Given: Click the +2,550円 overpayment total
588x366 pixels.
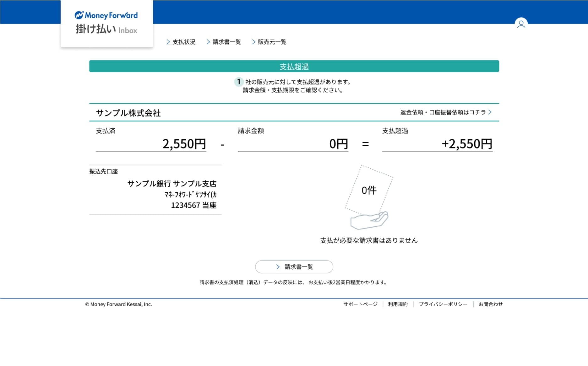Looking at the screenshot, I should click(467, 144).
